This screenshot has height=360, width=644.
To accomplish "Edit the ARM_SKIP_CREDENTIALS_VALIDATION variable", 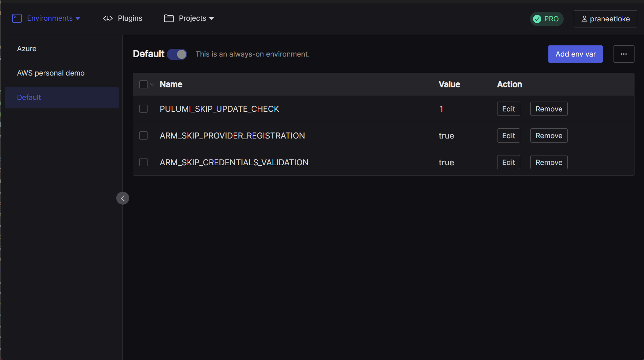I will point(508,162).
